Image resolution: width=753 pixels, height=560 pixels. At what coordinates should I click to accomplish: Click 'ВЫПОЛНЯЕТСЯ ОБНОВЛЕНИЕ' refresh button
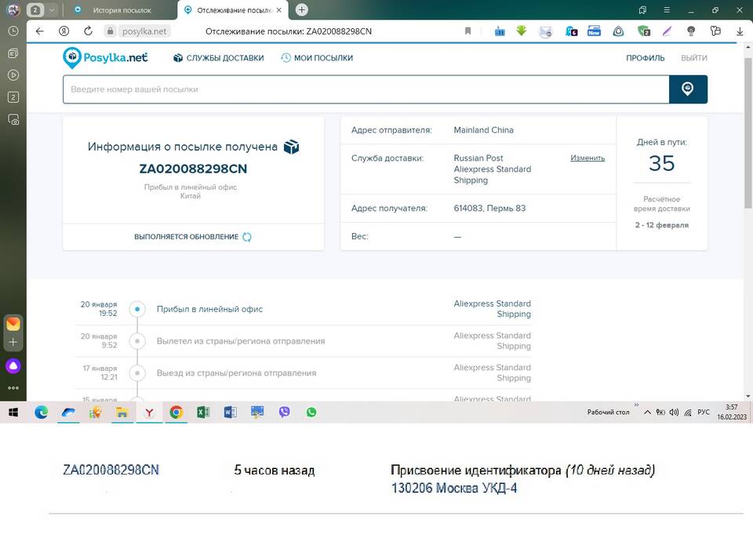pos(193,237)
